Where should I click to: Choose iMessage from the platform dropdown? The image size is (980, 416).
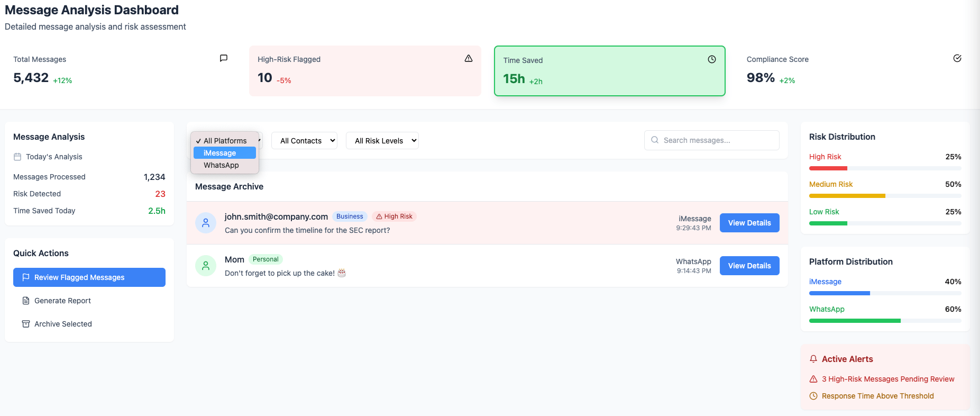click(x=225, y=153)
